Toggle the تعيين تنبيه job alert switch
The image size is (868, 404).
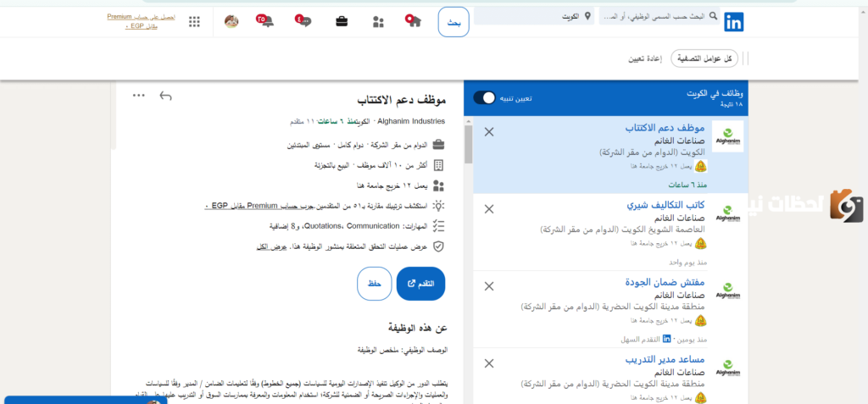pos(484,98)
